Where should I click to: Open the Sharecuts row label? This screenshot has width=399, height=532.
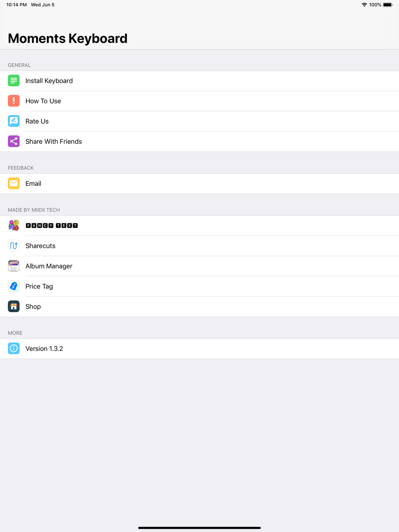(x=40, y=246)
